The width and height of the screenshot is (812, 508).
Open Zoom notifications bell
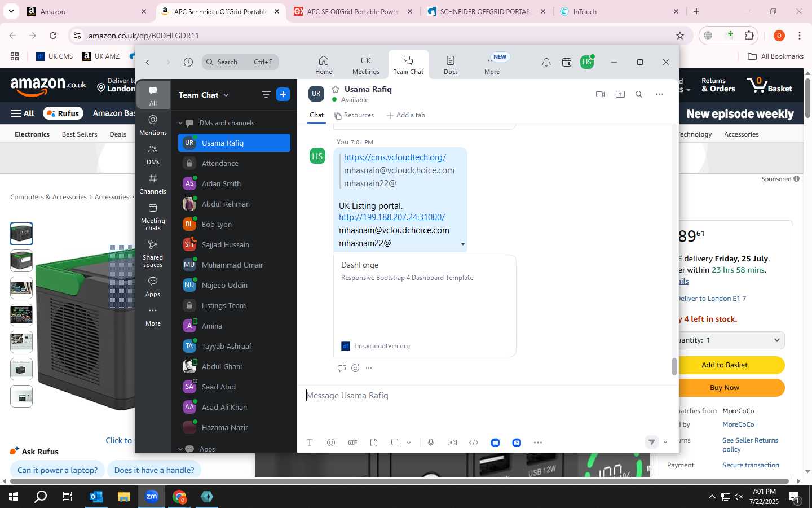point(546,62)
